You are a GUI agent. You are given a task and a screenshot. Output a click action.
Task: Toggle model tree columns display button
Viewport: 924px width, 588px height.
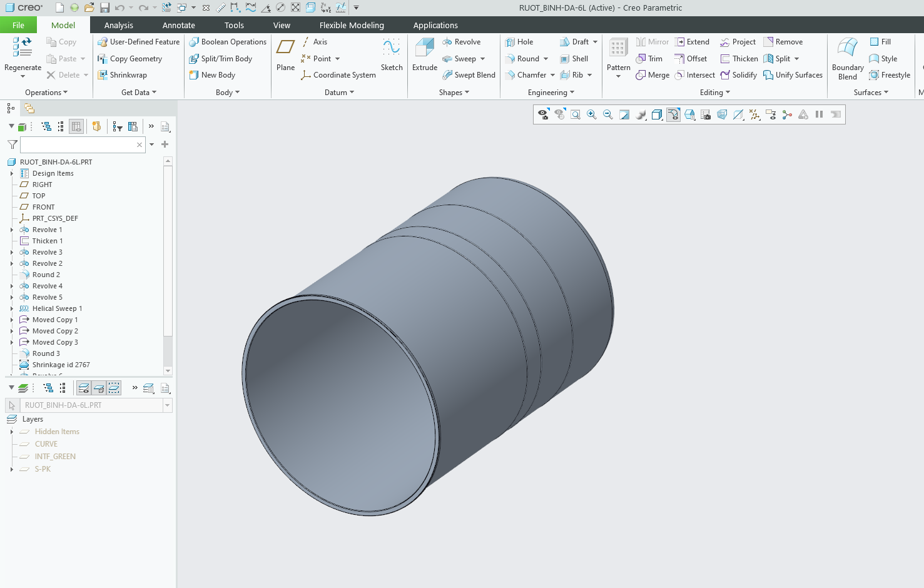[76, 126]
